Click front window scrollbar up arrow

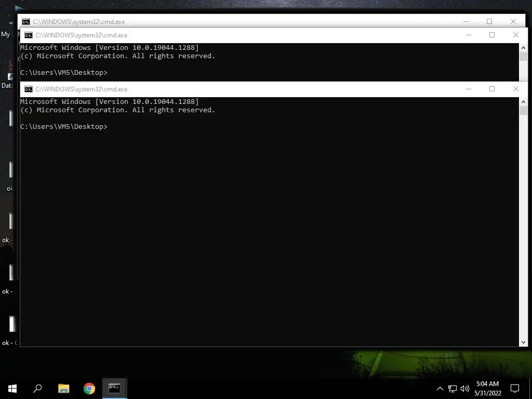523,101
